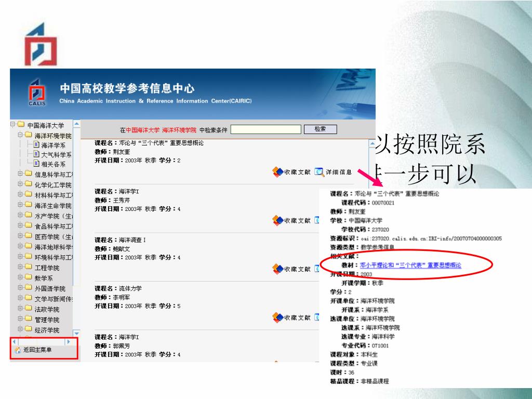Image resolution: width=532 pixels, height=399 pixels.
Task: Click document icon next to 相关各系
Action: pyautogui.click(x=37, y=164)
